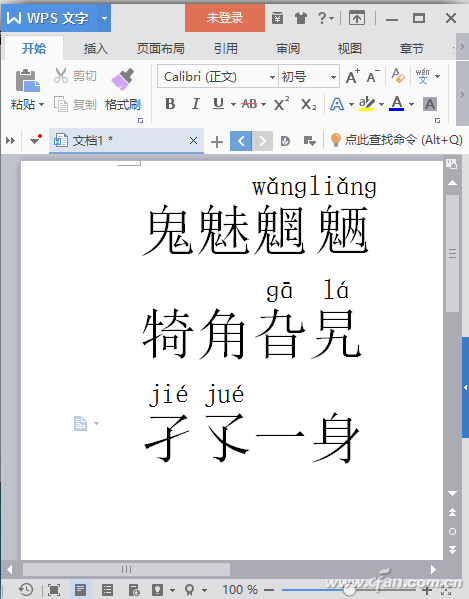Screen dimensions: 469x599
Task: Apply superscript formatting
Action: 281,104
